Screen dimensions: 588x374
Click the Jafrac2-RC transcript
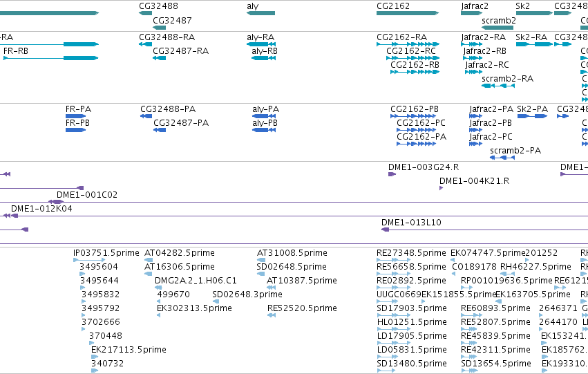[x=474, y=72]
